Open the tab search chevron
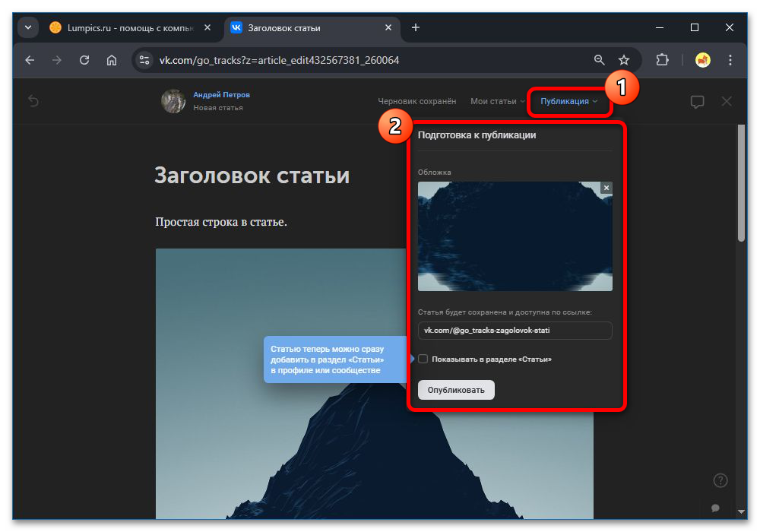The image size is (760, 532). pyautogui.click(x=27, y=27)
